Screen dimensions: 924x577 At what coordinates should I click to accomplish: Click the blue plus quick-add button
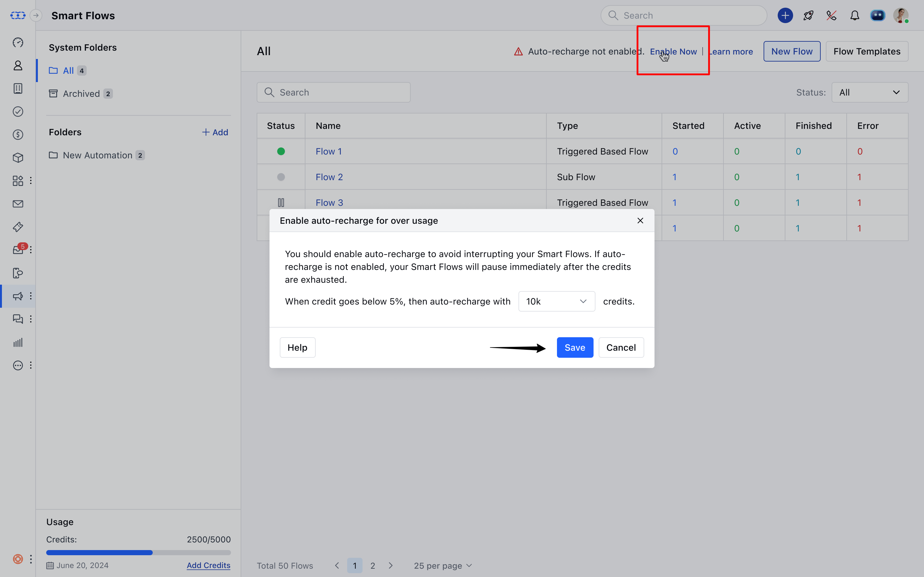pyautogui.click(x=785, y=16)
